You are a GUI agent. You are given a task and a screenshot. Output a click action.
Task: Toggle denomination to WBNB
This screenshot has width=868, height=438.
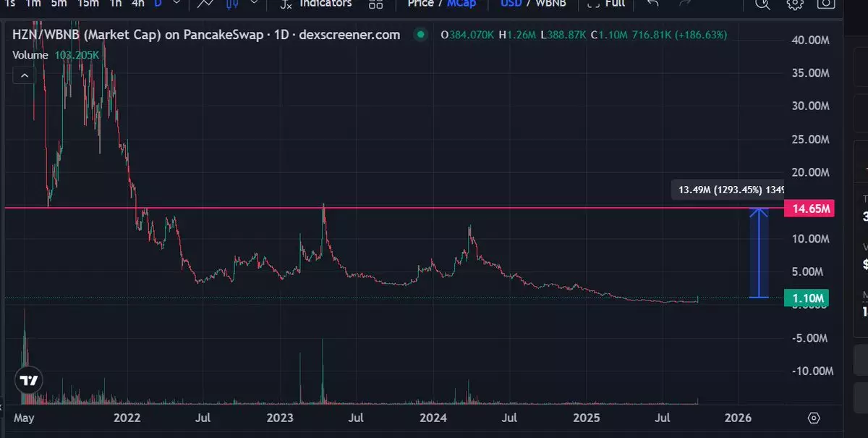coord(550,4)
